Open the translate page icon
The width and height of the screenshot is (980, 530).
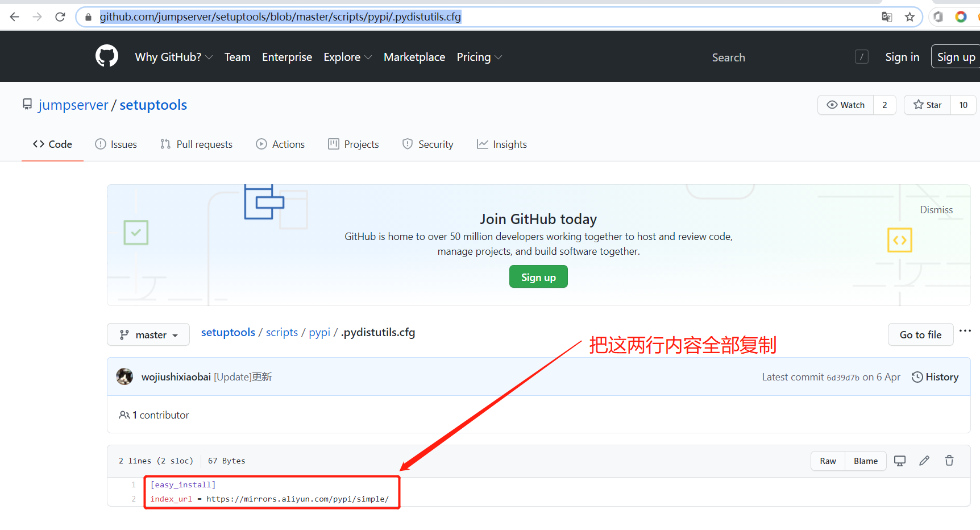[887, 17]
